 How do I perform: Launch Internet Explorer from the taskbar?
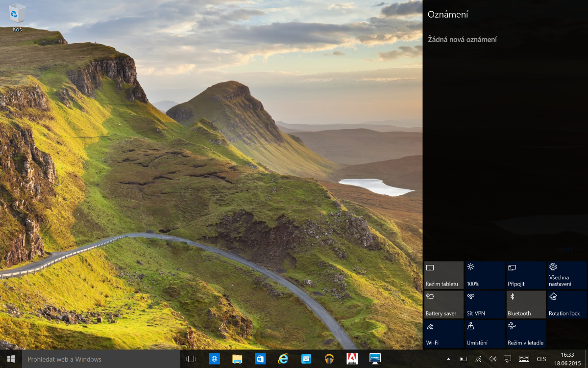point(283,359)
